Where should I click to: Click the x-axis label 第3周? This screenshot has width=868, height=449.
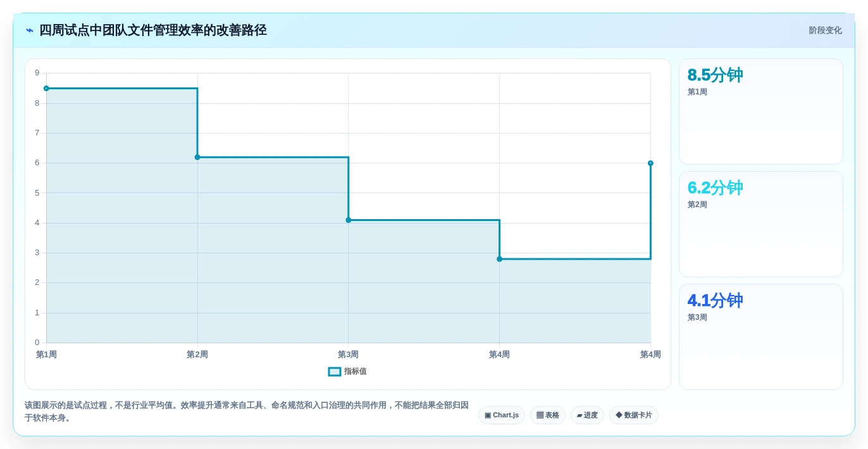tap(348, 355)
